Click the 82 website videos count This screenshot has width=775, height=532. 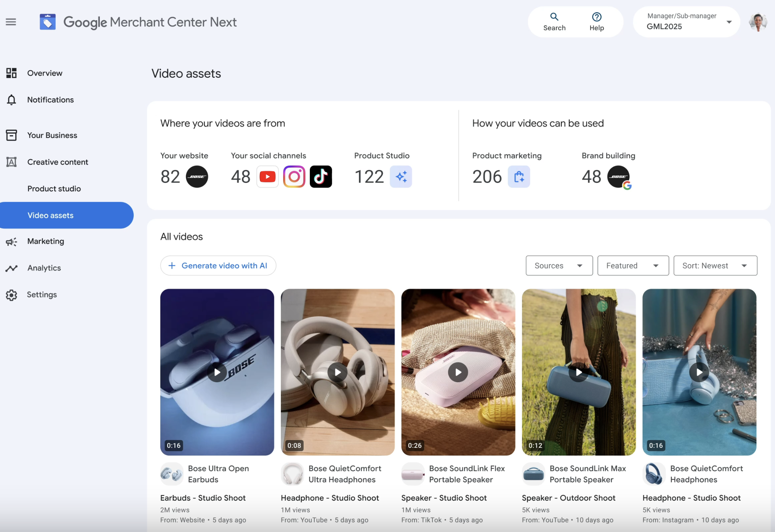[x=170, y=177]
